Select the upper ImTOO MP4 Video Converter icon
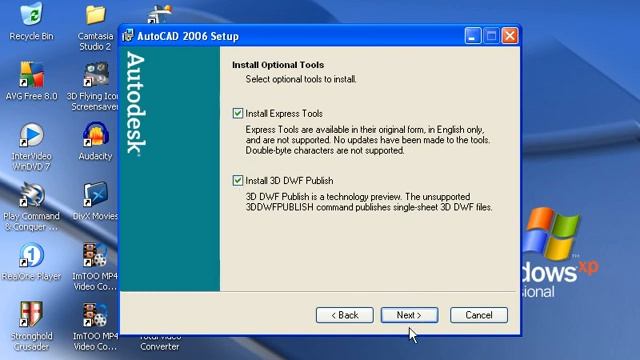640x360 pixels. tap(95, 255)
